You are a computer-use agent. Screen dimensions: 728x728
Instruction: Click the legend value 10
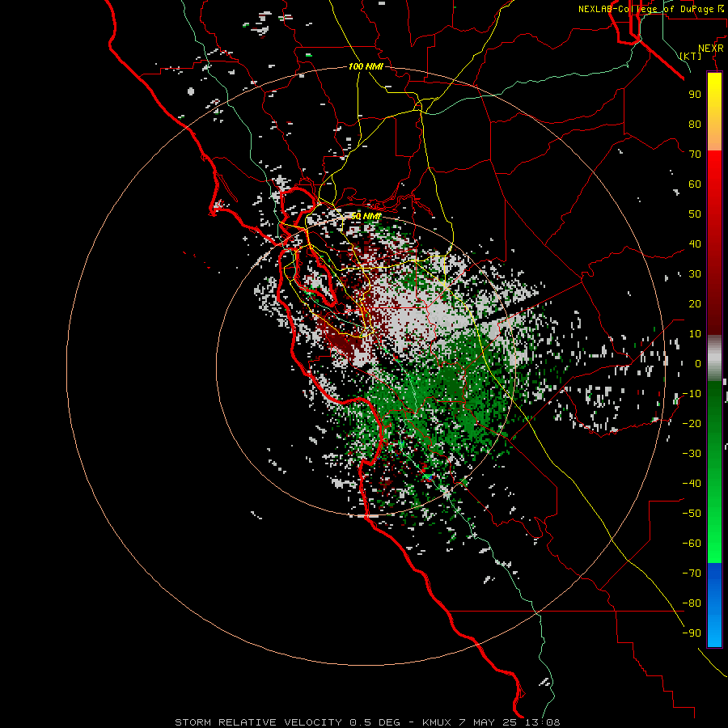coord(695,334)
